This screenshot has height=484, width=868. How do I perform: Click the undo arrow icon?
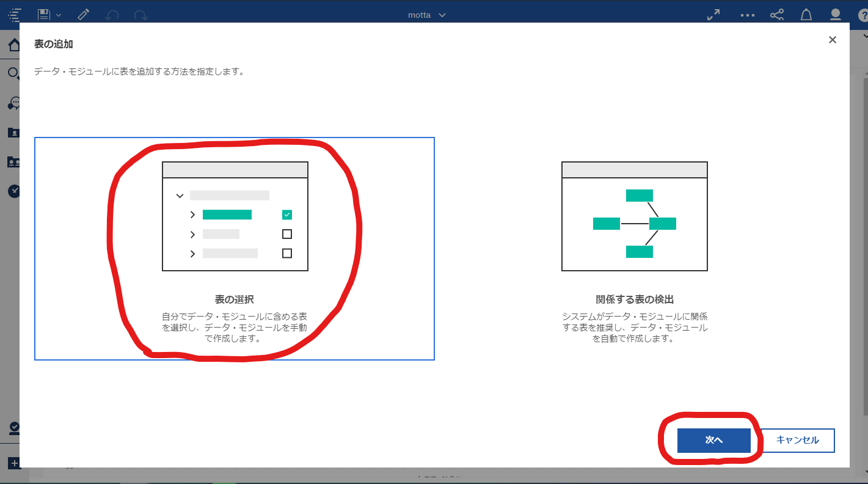pos(112,15)
